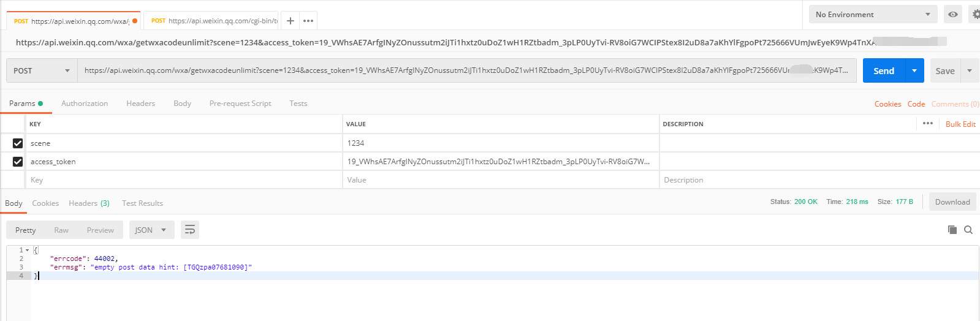Click the 218 ms time value
Viewport: 980px width, 321px height.
(857, 202)
